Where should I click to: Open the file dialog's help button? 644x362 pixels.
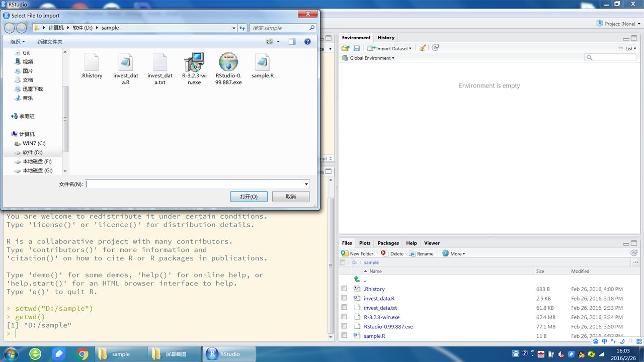pyautogui.click(x=307, y=42)
